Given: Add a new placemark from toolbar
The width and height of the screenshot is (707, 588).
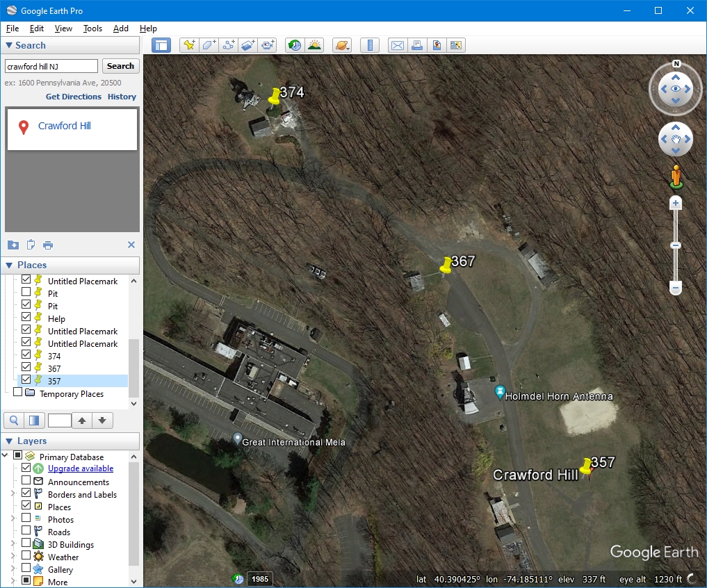Looking at the screenshot, I should (x=189, y=45).
